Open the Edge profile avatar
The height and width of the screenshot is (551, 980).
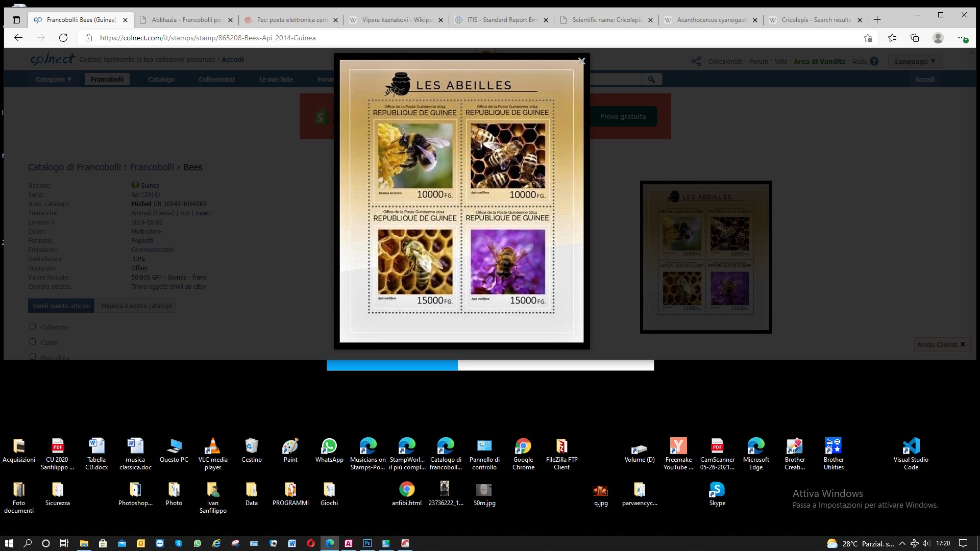point(938,38)
